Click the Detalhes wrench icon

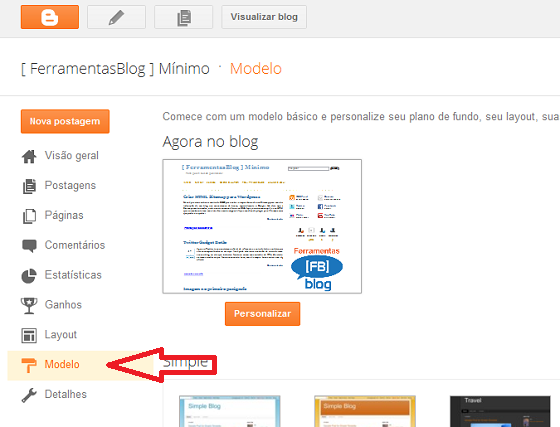tap(29, 395)
